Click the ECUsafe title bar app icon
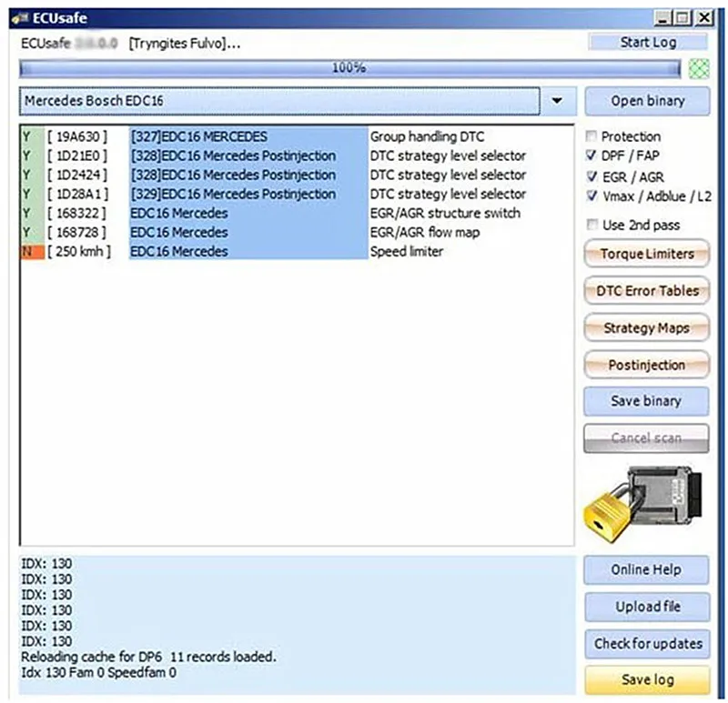Screen dimensions: 728x703 20,18
